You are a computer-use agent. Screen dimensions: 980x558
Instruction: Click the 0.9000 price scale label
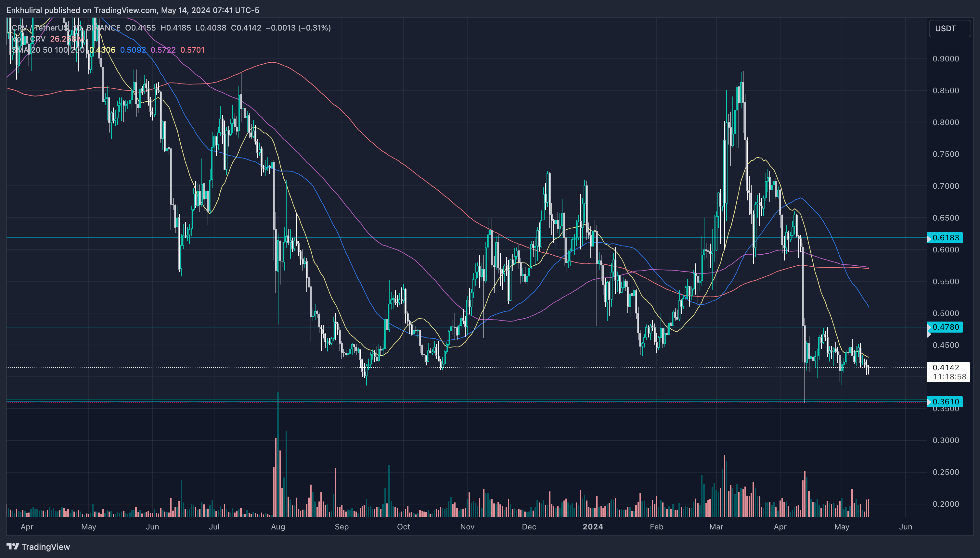click(x=946, y=59)
